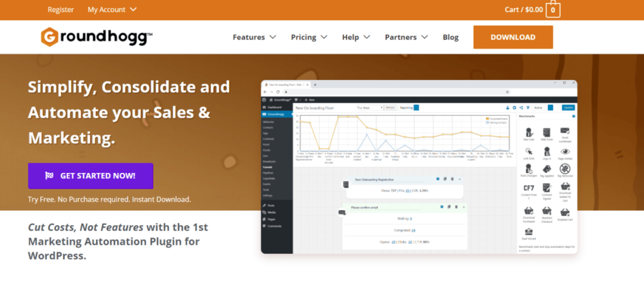Click the Page Visited eye icon
Viewport: 644px width, 281px height.
pos(565,152)
